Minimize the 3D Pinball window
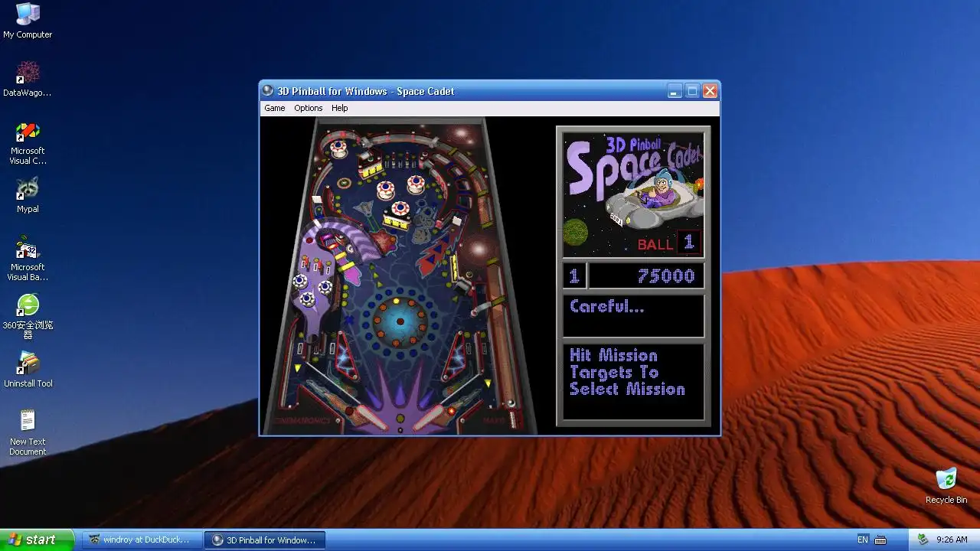980x551 pixels. point(674,91)
